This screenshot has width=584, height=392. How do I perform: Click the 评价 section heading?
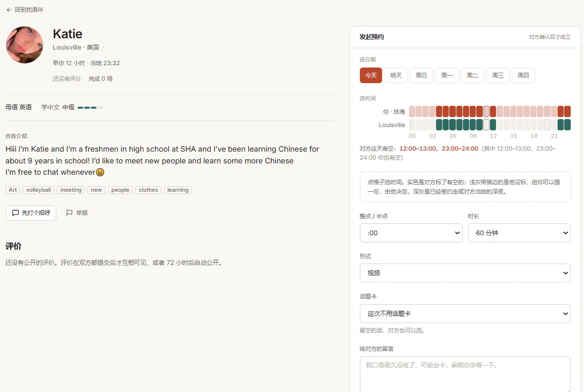(13, 246)
